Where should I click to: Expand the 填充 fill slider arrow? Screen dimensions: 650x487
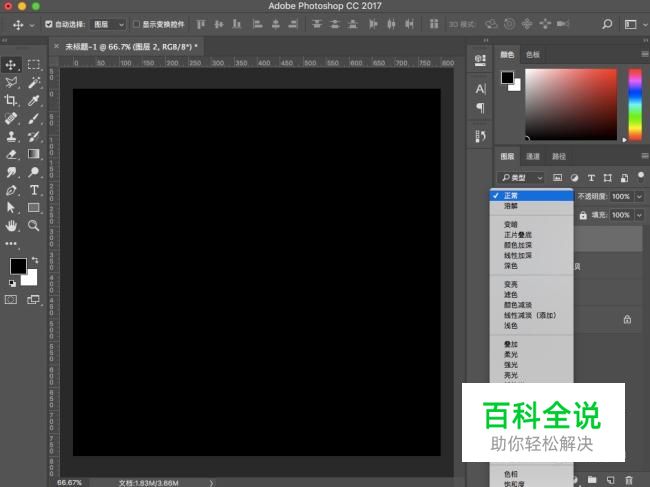click(x=640, y=215)
